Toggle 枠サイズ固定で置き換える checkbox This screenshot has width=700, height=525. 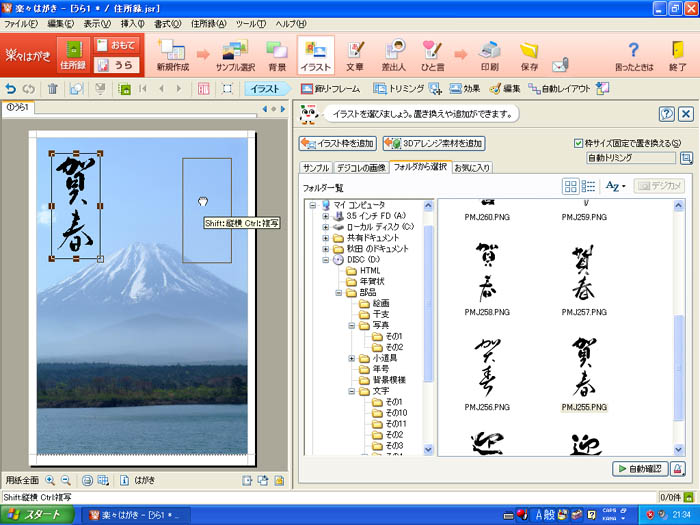pyautogui.click(x=579, y=143)
